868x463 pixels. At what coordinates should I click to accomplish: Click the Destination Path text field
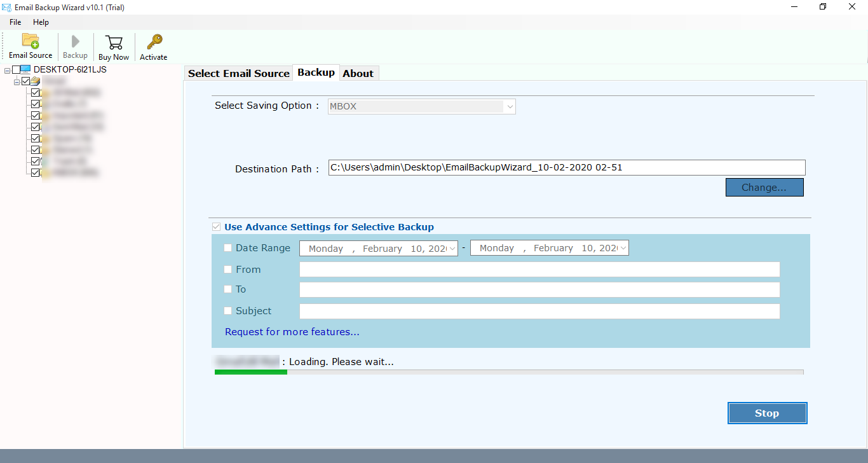(x=567, y=168)
